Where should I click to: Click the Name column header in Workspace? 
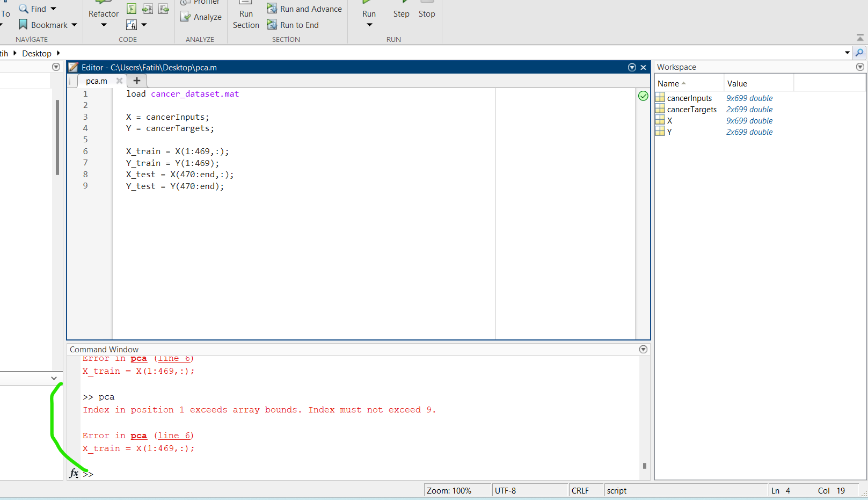668,84
